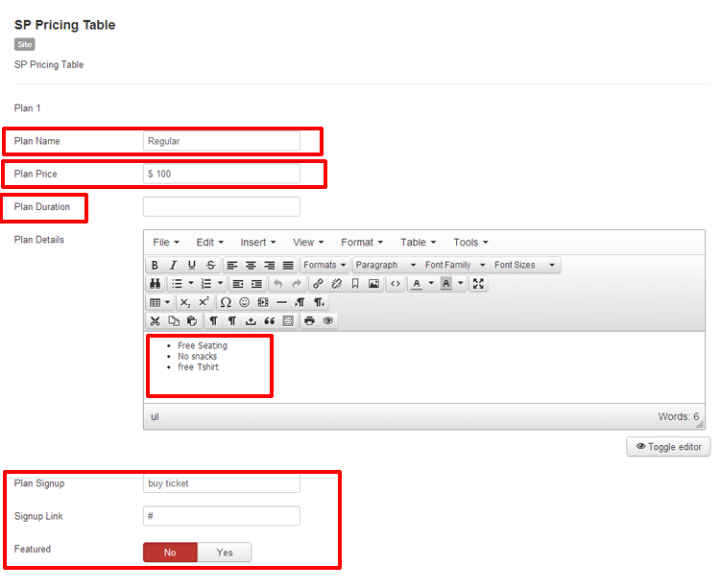Screen dimensions: 720x588
Task: Set Featured to No
Action: click(170, 553)
